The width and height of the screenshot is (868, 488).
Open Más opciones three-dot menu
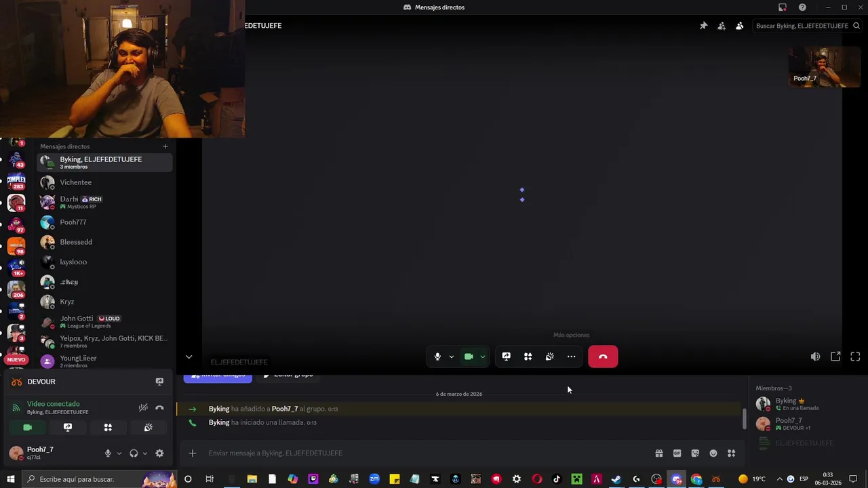571,357
